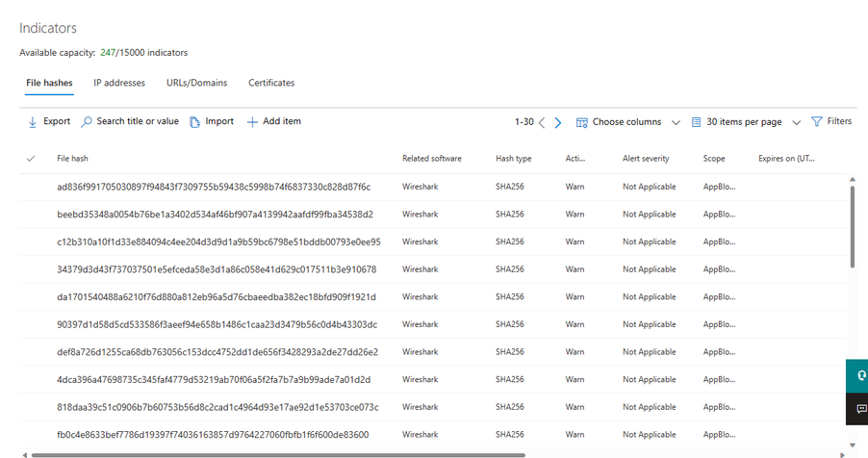Select hash starting with da170154
868x458 pixels.
217,297
